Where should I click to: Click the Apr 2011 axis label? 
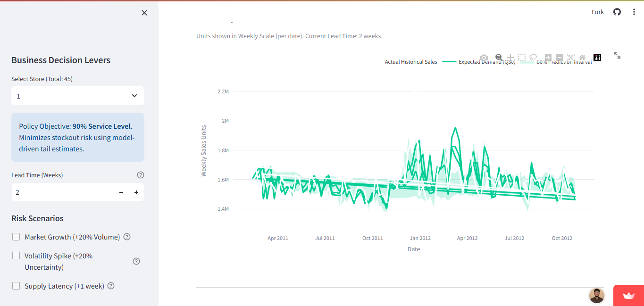[278, 238]
